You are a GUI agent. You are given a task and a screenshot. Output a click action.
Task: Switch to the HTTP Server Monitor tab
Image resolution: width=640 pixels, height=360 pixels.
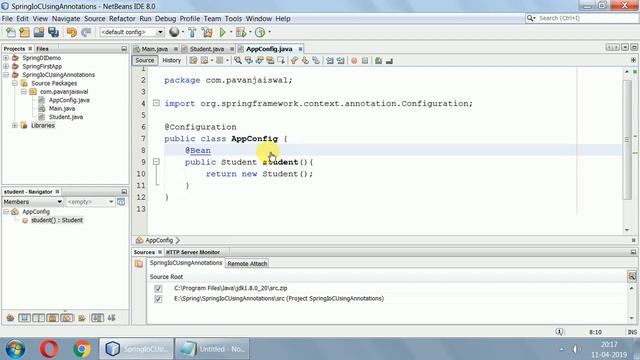[x=193, y=252]
